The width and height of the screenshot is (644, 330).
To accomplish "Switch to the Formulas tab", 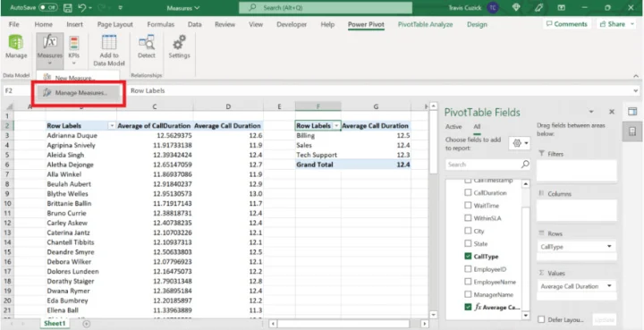I will pyautogui.click(x=161, y=24).
